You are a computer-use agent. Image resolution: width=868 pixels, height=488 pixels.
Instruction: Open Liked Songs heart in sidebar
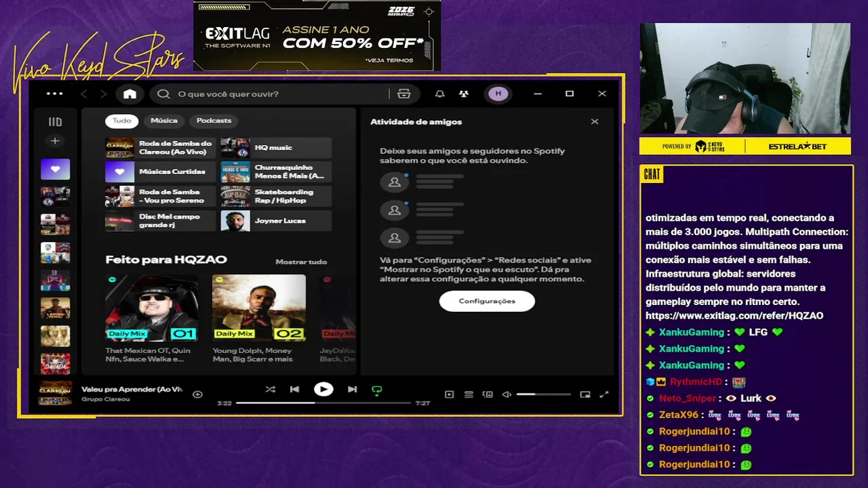tap(55, 169)
